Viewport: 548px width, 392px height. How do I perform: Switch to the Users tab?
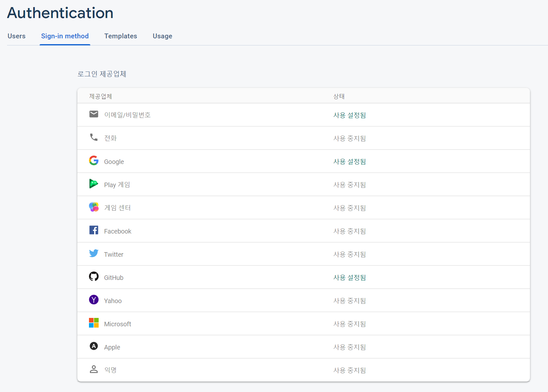16,36
